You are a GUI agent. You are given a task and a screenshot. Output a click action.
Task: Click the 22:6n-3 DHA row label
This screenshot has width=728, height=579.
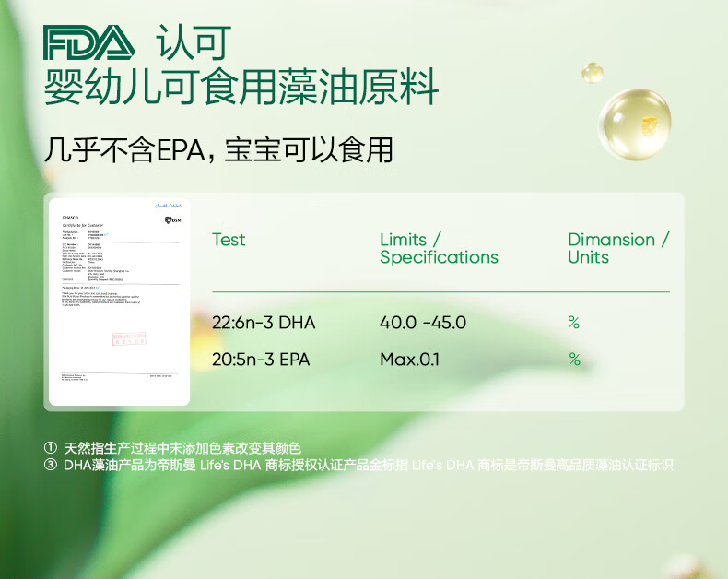pyautogui.click(x=264, y=323)
